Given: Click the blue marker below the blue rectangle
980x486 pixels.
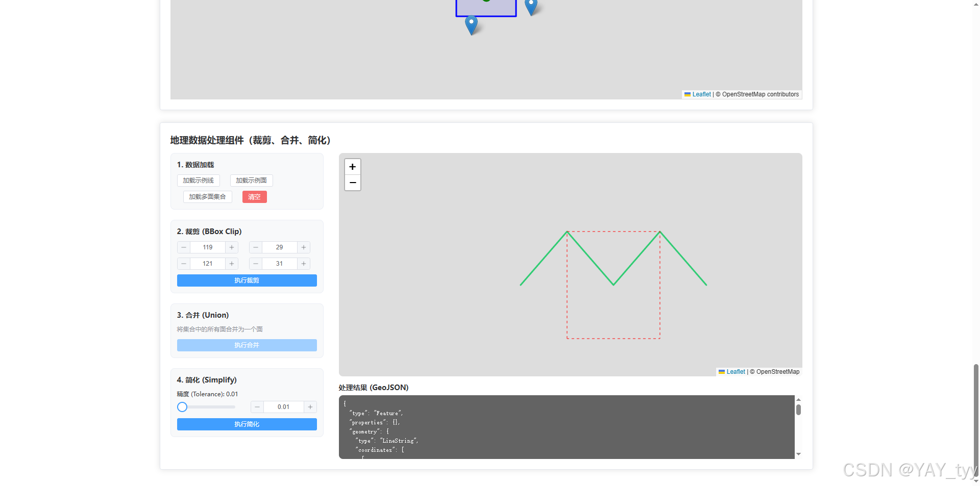Looking at the screenshot, I should (472, 25).
